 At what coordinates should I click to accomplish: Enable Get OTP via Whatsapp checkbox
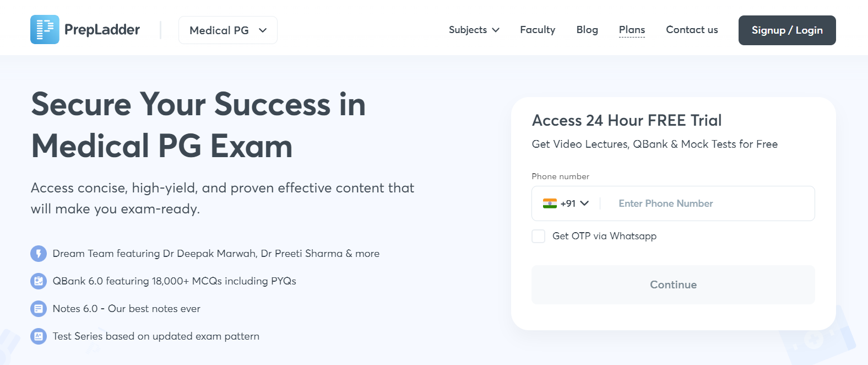538,236
